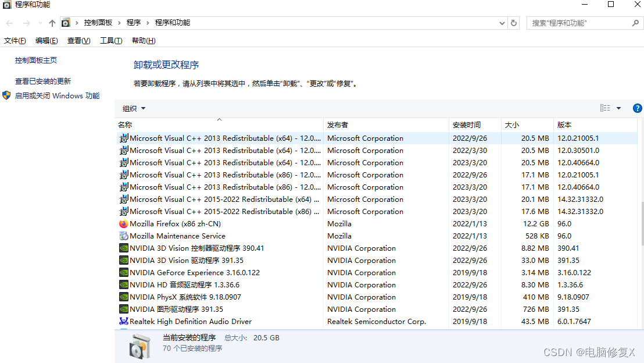
Task: Expand the address bar history dropdown
Action: coord(502,23)
